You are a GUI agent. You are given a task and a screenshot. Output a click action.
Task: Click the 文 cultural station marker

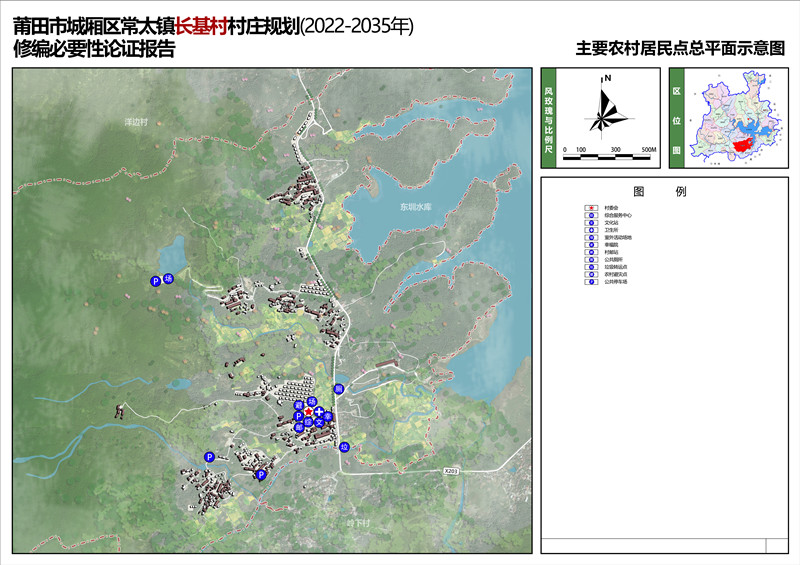[319, 422]
